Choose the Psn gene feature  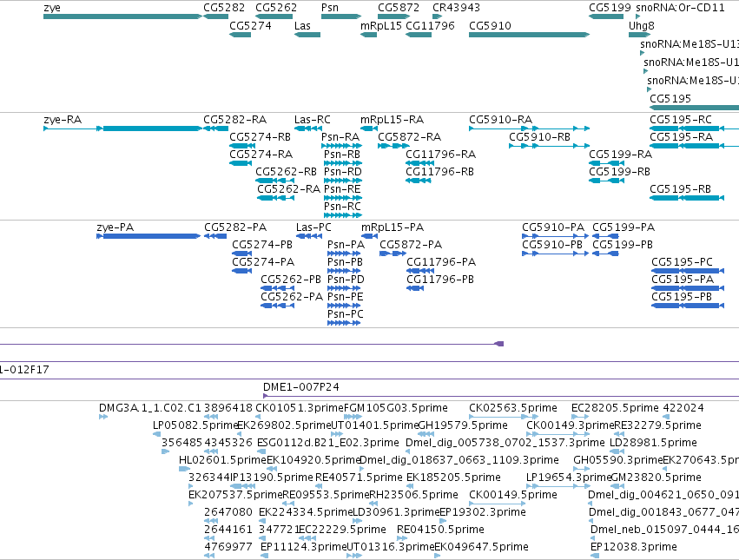341,16
